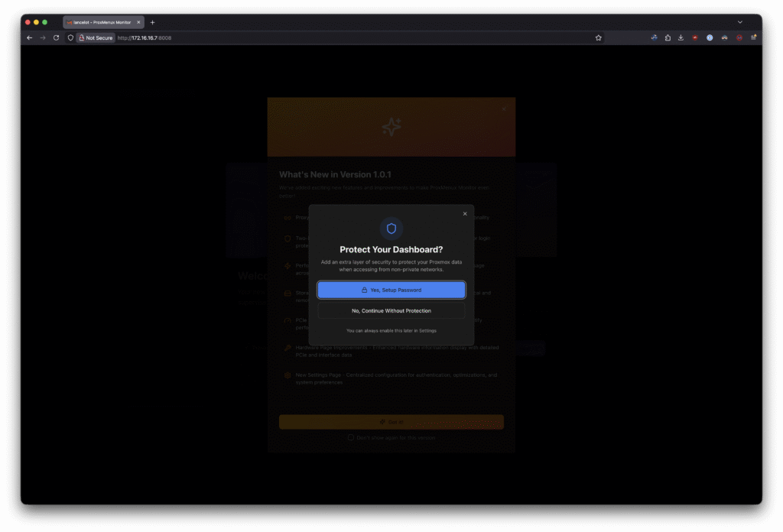
Task: Open the browser downloads icon
Action: [x=681, y=37]
